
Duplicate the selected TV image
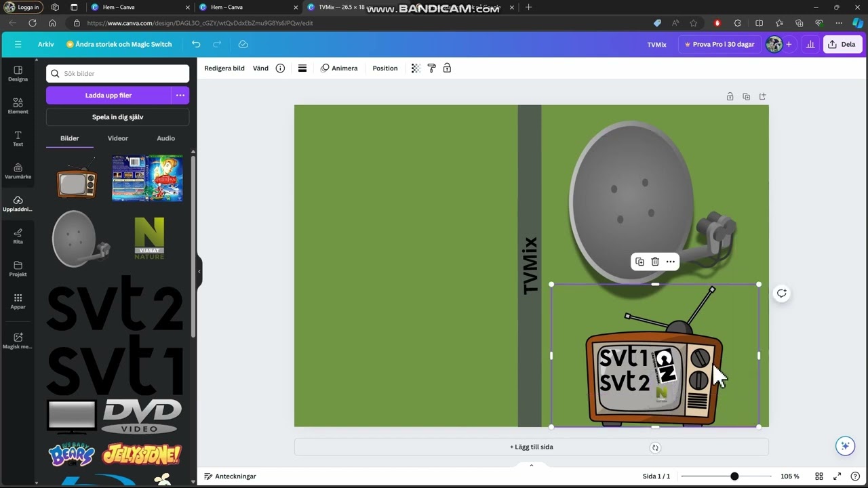639,262
